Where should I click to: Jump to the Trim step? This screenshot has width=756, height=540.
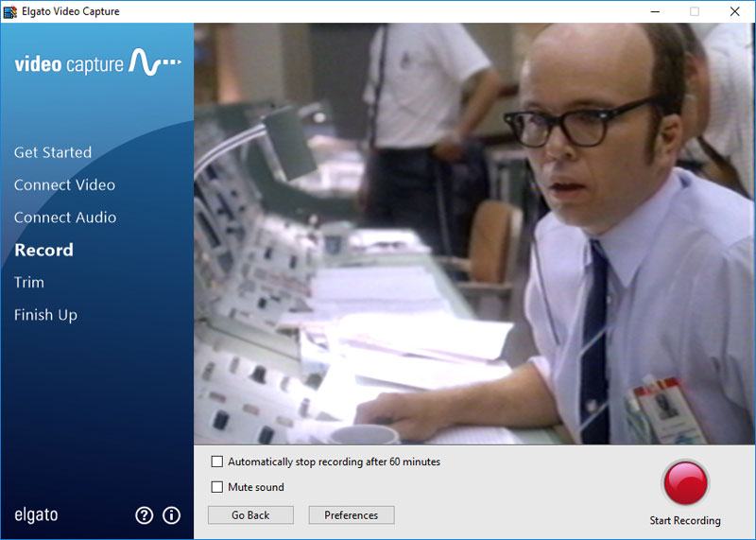(x=29, y=283)
